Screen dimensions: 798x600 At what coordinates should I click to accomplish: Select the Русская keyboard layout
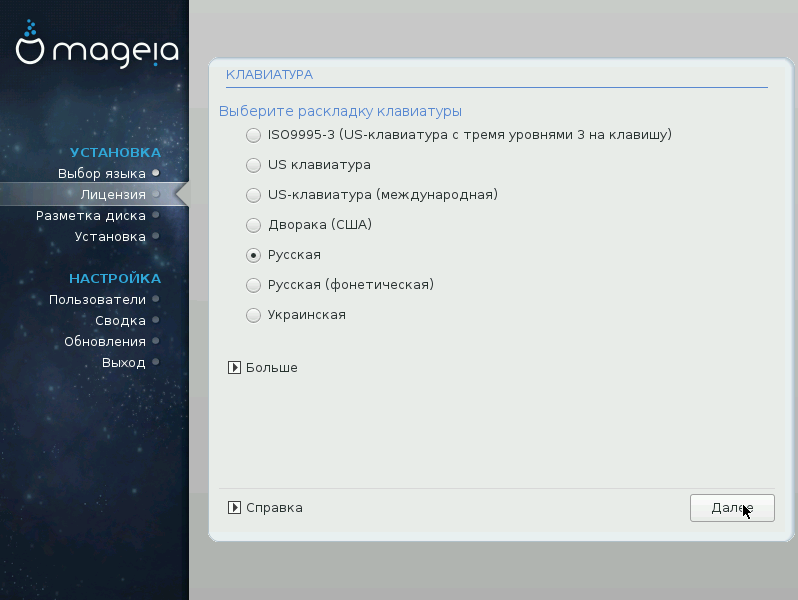[x=253, y=255]
